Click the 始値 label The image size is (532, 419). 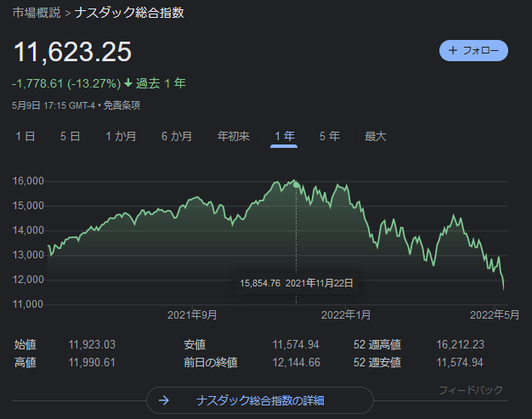pos(25,345)
